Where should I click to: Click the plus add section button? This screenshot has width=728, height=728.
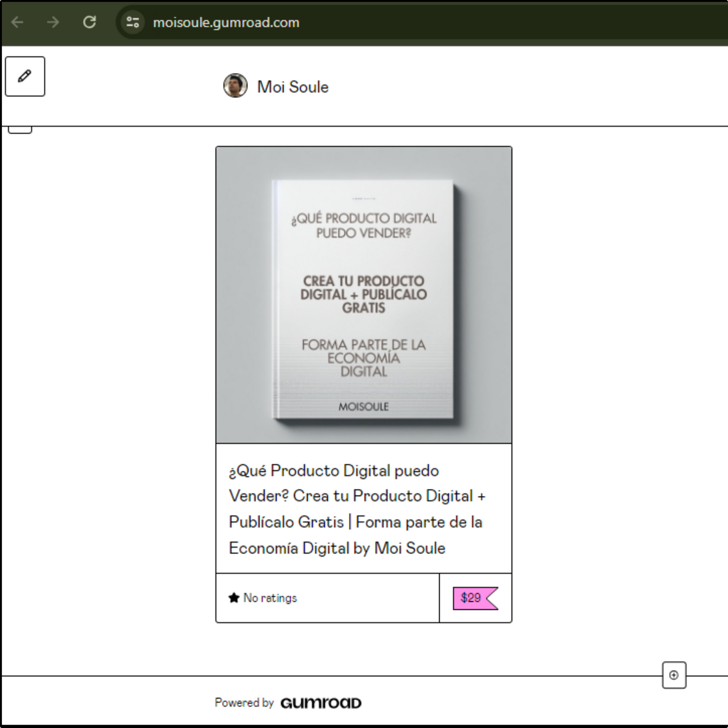[674, 675]
